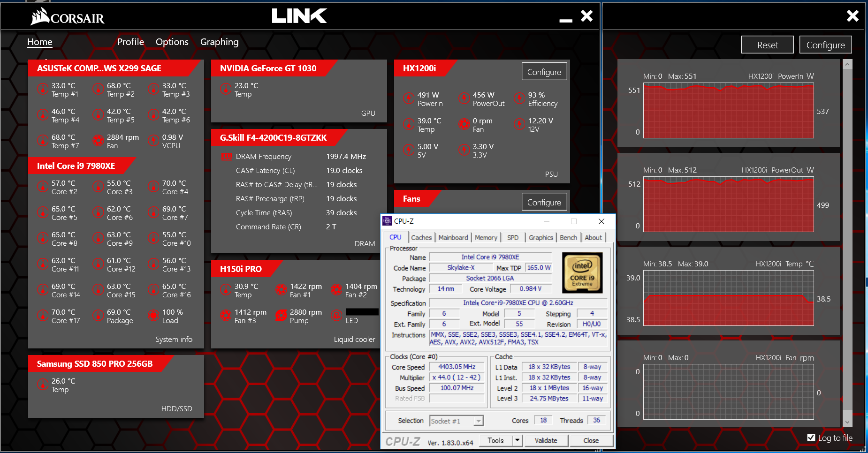
Task: Click the H150i Fan #2 icon
Action: point(336,290)
